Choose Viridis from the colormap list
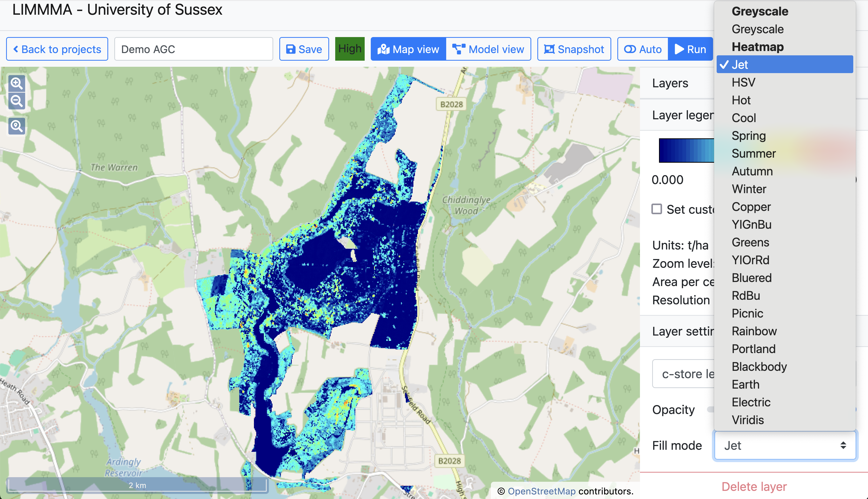Image resolution: width=868 pixels, height=499 pixels. tap(748, 420)
